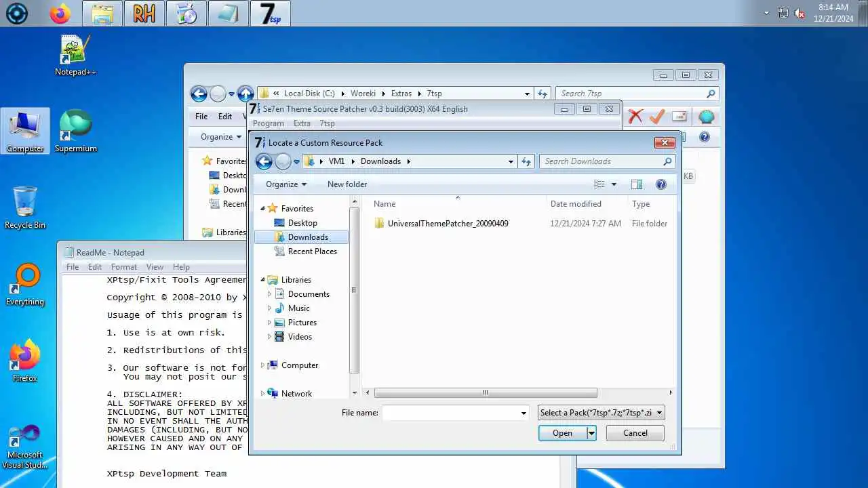Open recent pages dropdown in the dialog

tap(297, 161)
